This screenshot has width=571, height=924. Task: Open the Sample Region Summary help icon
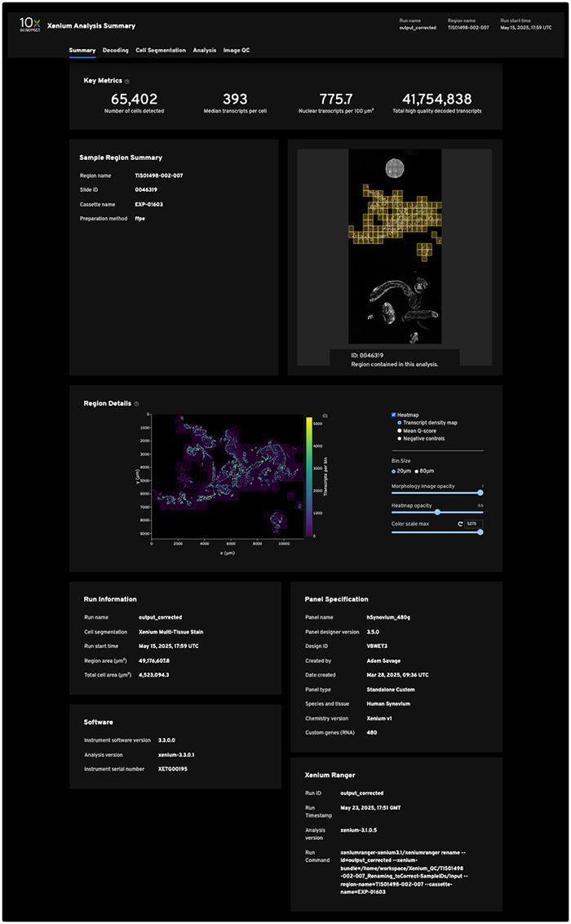[x=166, y=158]
